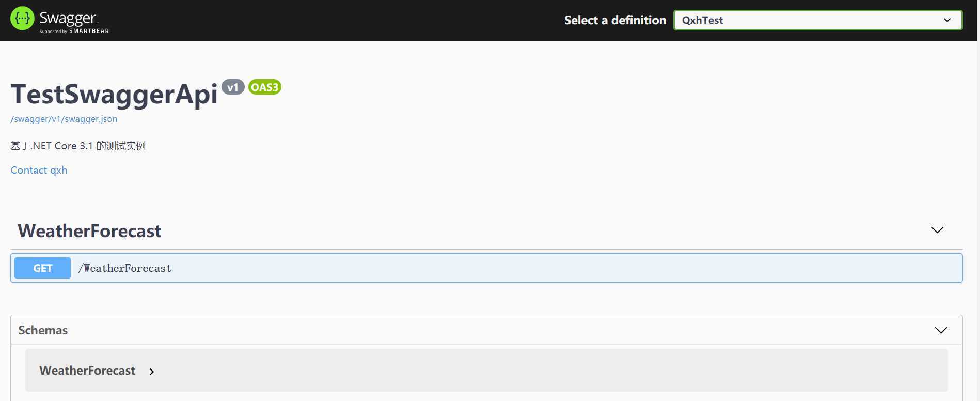Click the .NET Core 3.1 description text
Screen dimensions: 980x401
tap(78, 146)
